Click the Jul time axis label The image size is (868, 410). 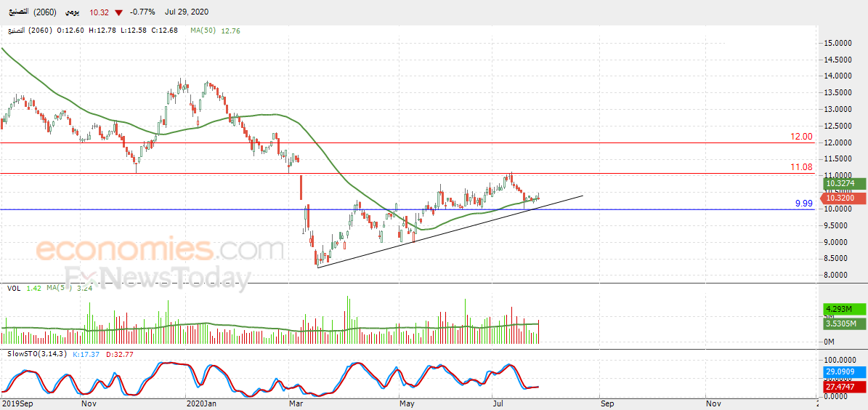click(499, 404)
